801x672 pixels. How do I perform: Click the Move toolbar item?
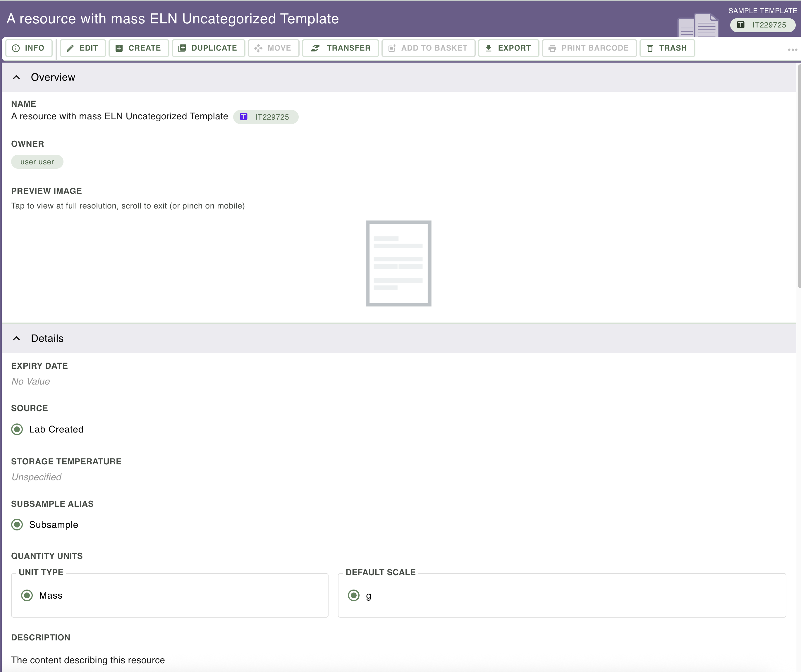273,48
